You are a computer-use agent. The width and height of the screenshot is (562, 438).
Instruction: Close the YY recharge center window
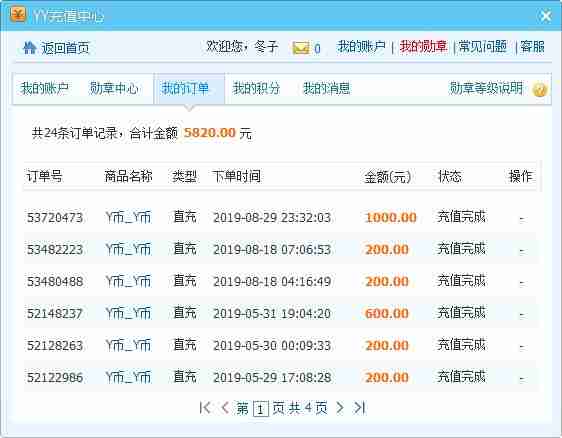546,15
